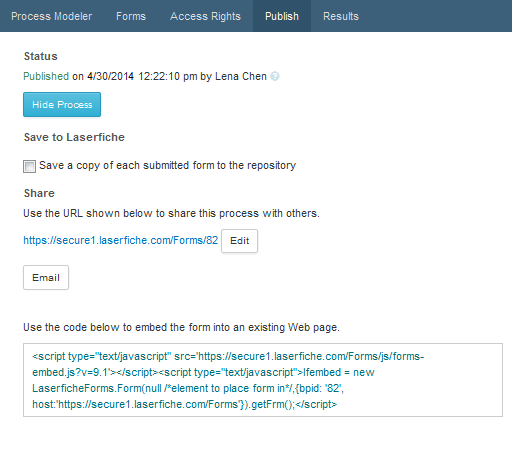Go to the Access Rights tab

(205, 16)
